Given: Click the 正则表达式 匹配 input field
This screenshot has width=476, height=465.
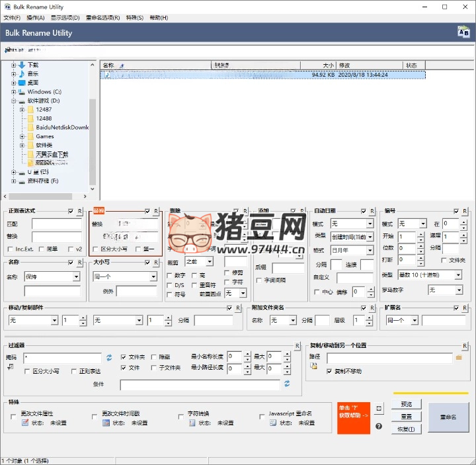Looking at the screenshot, I should (x=57, y=224).
